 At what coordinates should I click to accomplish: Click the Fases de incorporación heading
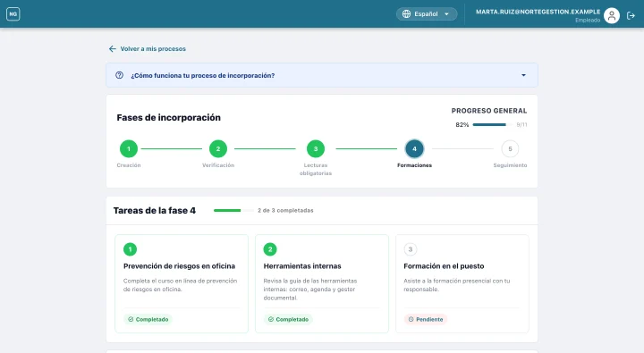tap(168, 118)
